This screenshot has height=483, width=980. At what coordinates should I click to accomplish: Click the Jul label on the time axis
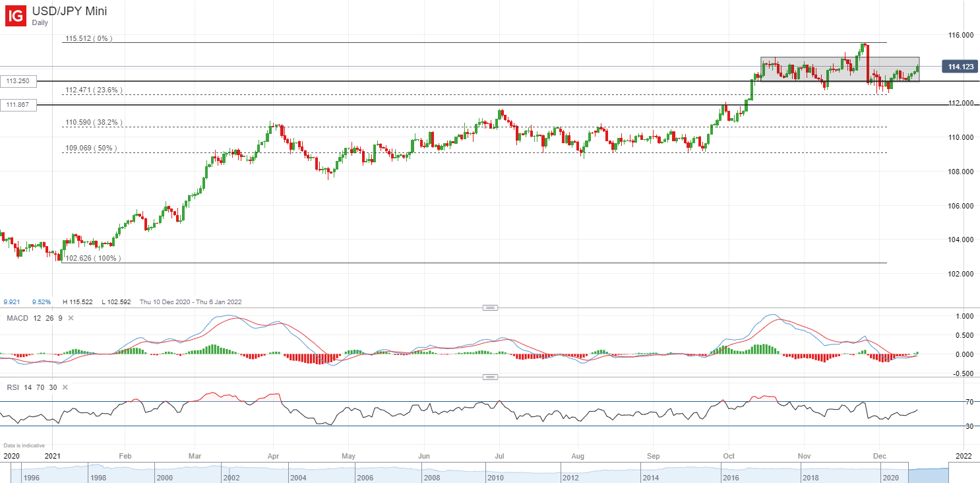[x=500, y=456]
